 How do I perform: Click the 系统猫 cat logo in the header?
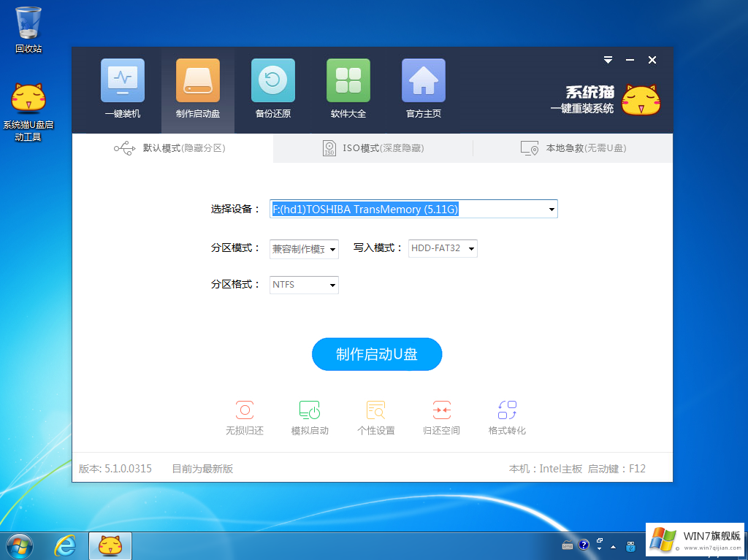point(641,100)
